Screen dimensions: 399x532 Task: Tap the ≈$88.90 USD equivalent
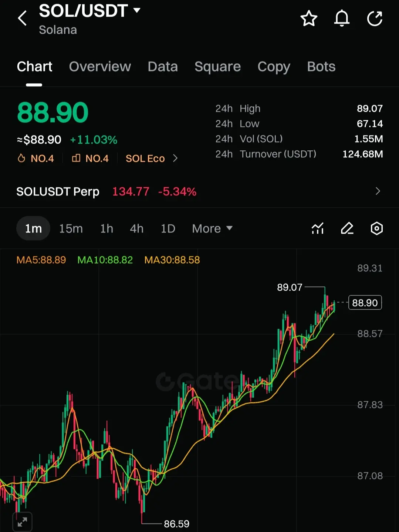(x=39, y=140)
